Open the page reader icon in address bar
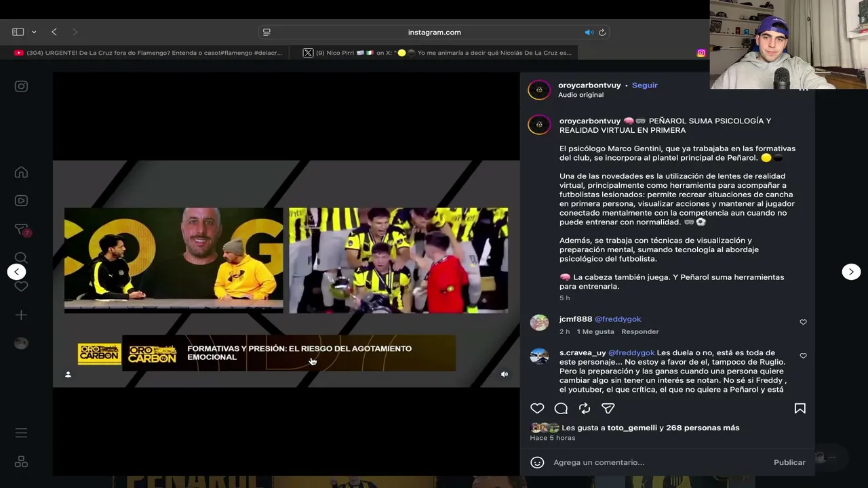868x488 pixels. pos(267,32)
